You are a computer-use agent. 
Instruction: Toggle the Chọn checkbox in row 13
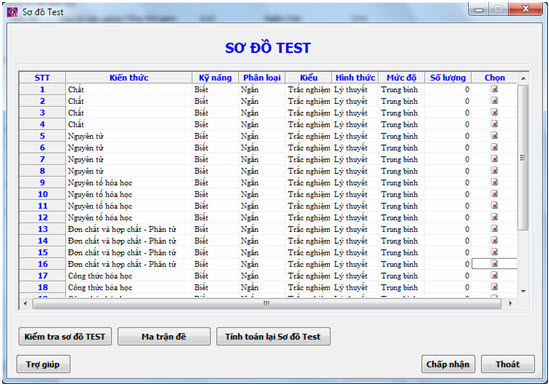click(494, 229)
